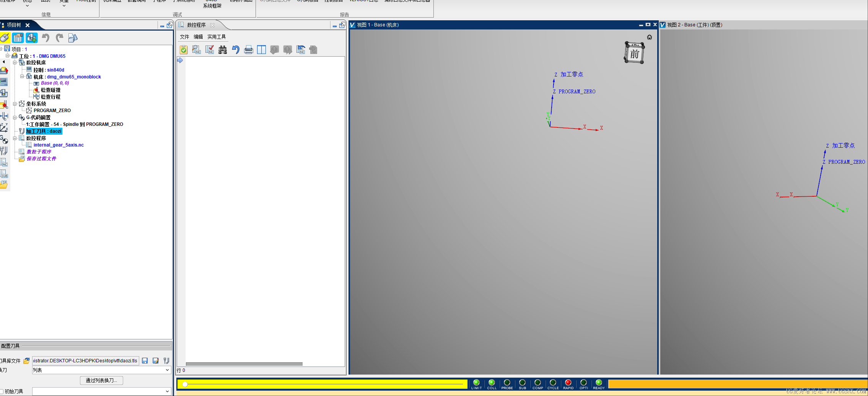Open the 文件 menu in NC program panel
The height and width of the screenshot is (396, 868).
[185, 37]
